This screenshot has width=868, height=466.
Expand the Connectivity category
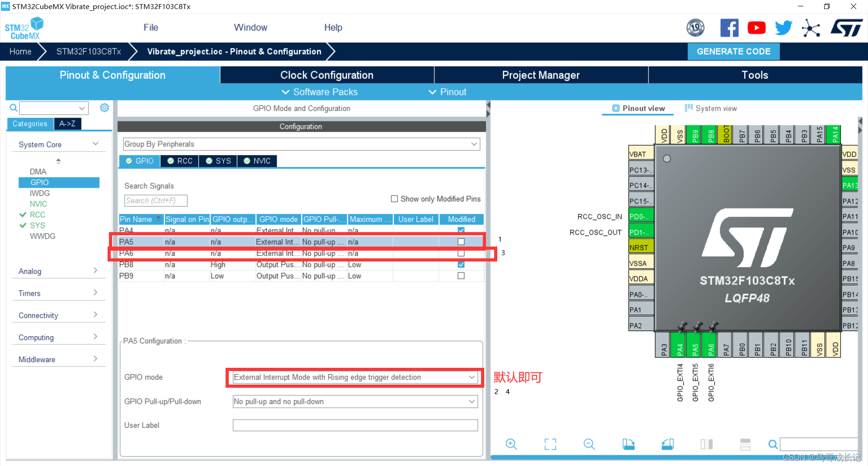59,315
